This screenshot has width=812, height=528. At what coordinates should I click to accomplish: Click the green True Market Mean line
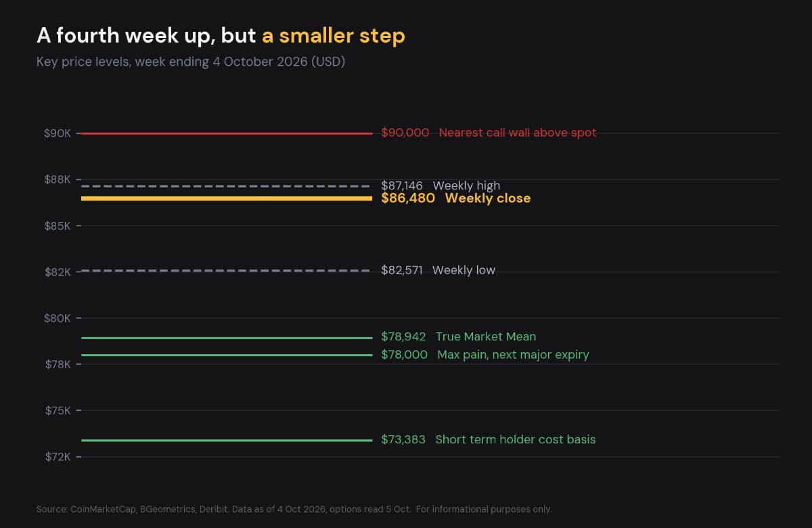(227, 337)
